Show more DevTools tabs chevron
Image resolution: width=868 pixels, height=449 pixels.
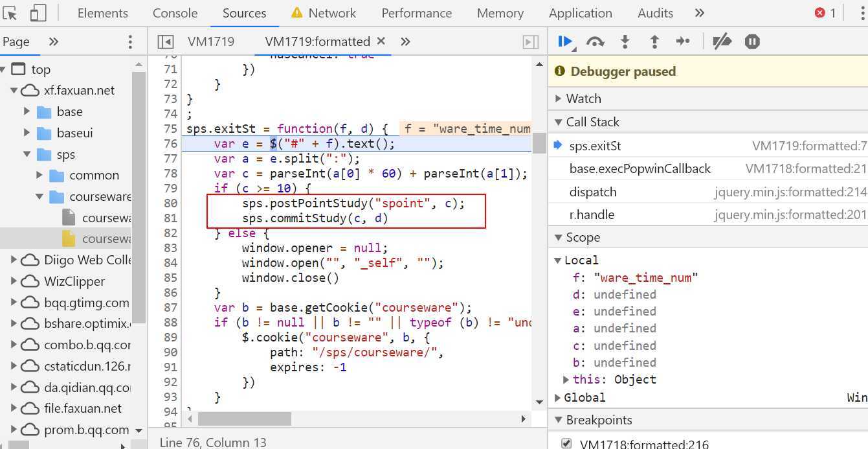pyautogui.click(x=699, y=13)
